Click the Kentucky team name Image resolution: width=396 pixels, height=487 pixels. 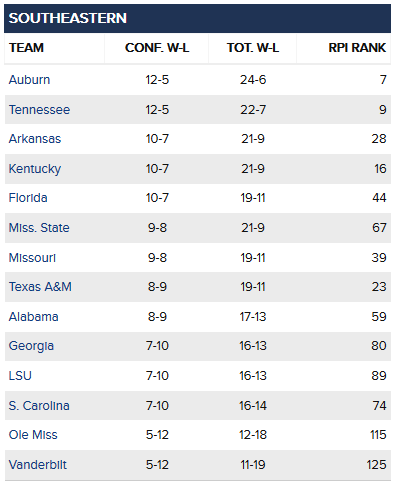[x=35, y=169]
